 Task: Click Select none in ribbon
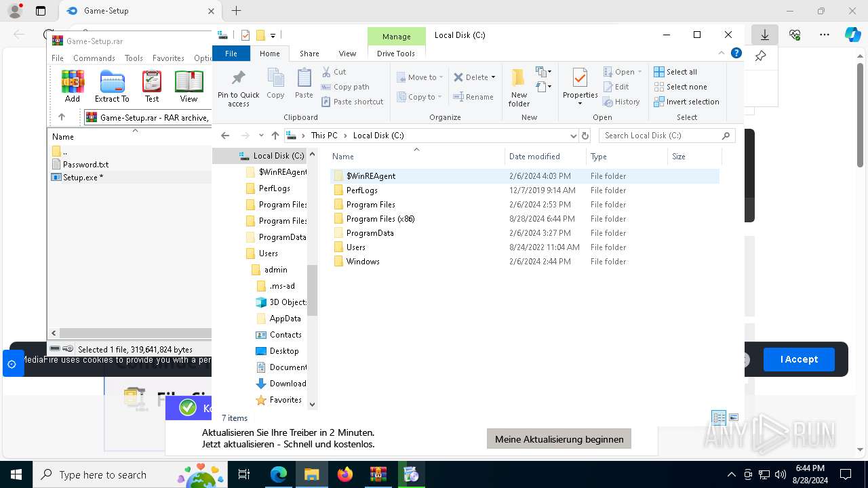(x=680, y=87)
